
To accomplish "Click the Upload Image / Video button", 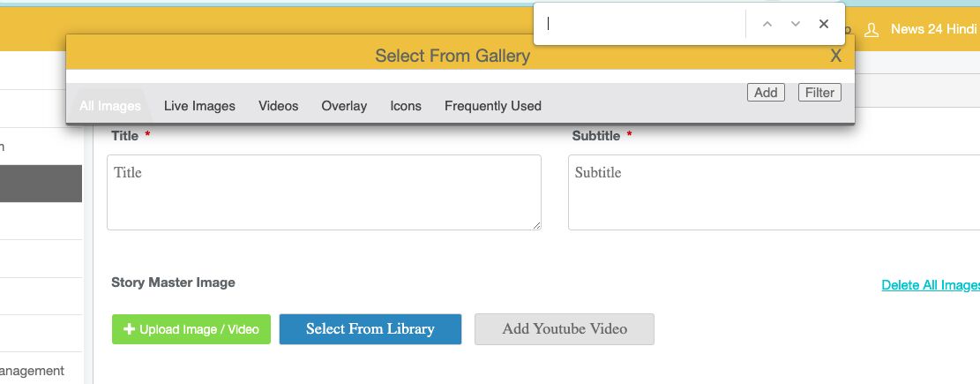I will [191, 329].
